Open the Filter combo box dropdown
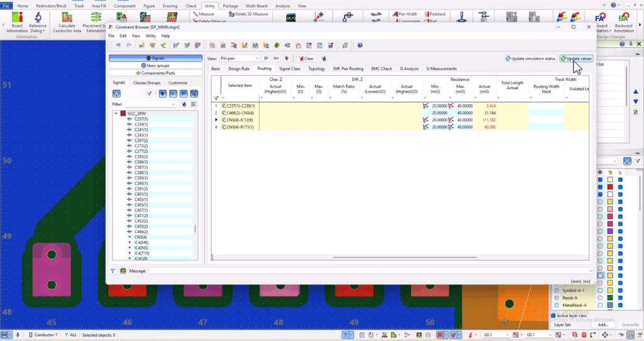Screen dimensions: 644x341 173,104
